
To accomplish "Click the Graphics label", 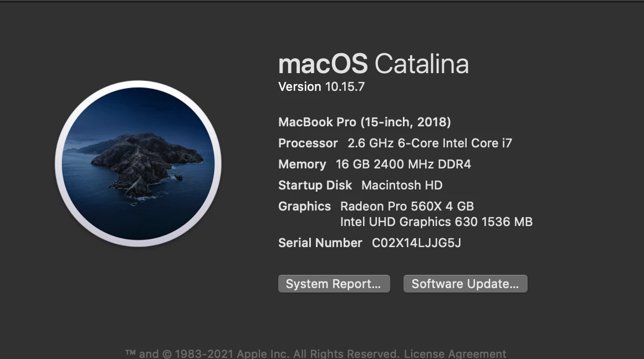I will tap(304, 206).
